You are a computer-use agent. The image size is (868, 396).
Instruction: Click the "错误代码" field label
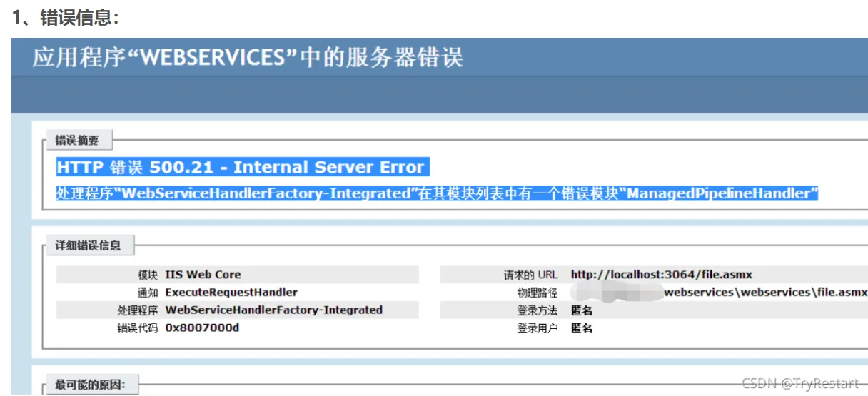(x=137, y=329)
